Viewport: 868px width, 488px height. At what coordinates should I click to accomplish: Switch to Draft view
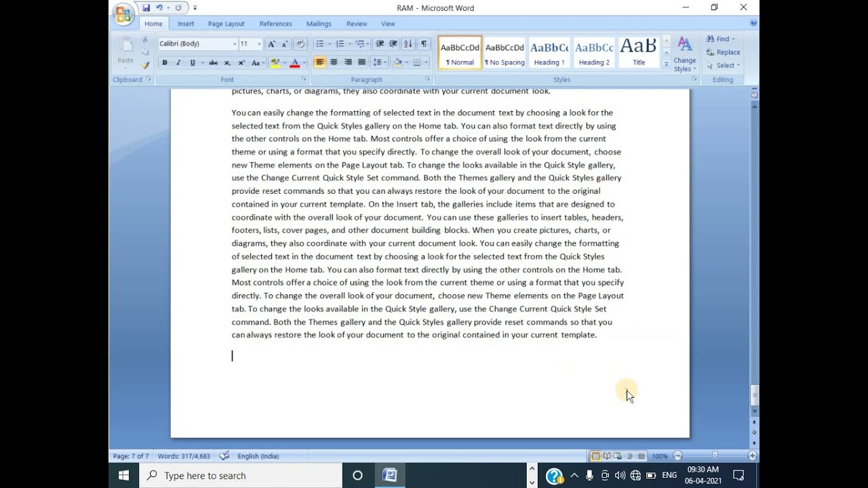(641, 456)
